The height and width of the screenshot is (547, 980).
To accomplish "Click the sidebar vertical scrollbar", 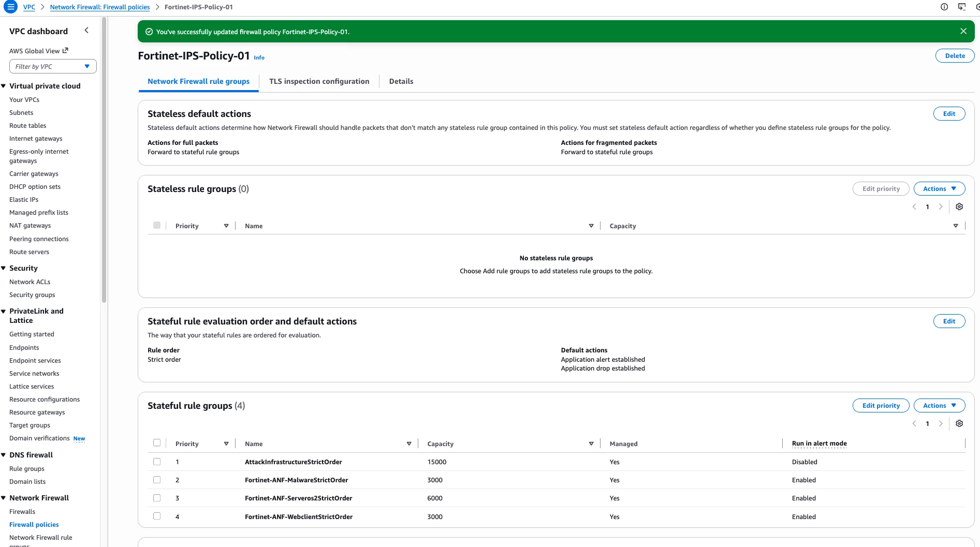I will 104,160.
